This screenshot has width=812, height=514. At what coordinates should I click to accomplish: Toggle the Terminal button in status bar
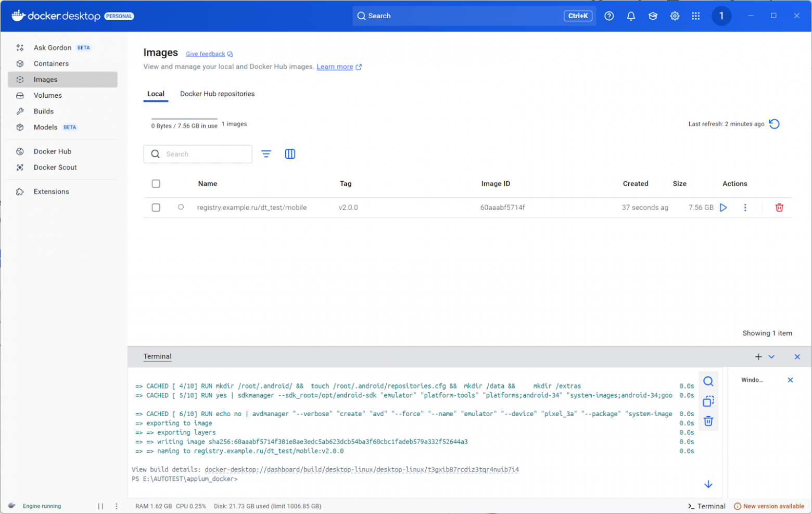point(707,506)
